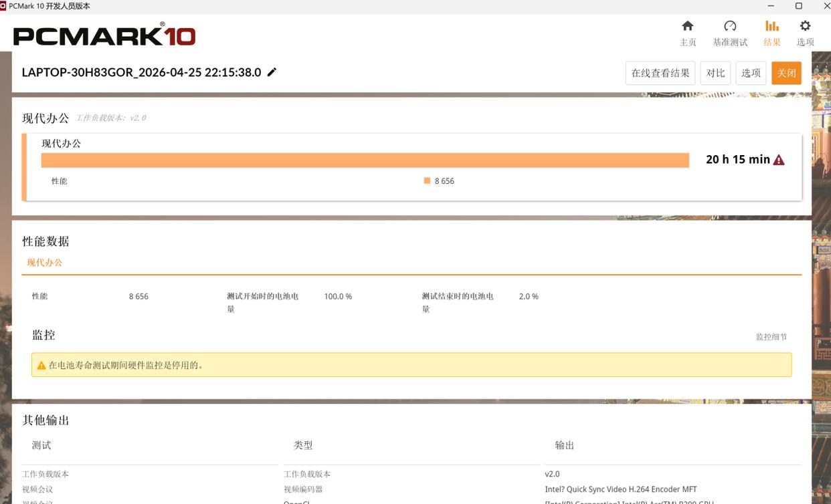Click the pencil icon to rename result
The height and width of the screenshot is (504, 831).
click(x=272, y=72)
